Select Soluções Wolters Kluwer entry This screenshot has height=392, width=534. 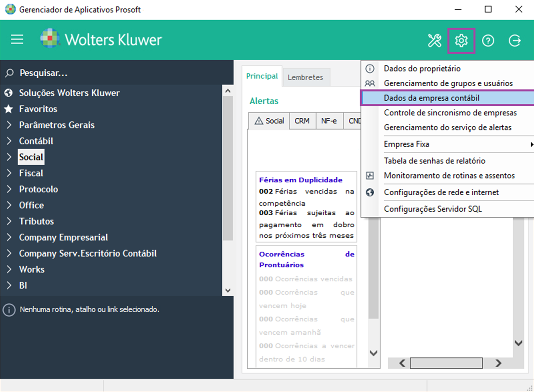69,93
